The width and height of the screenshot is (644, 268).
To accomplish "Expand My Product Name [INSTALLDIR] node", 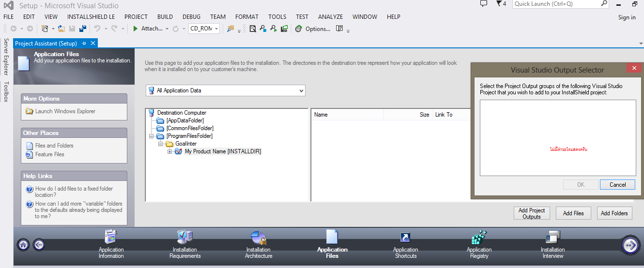I will tap(169, 151).
